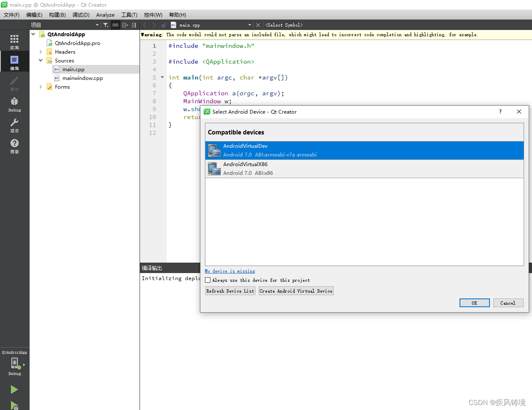Click Refresh Device List
The height and width of the screenshot is (410, 532).
coord(230,291)
